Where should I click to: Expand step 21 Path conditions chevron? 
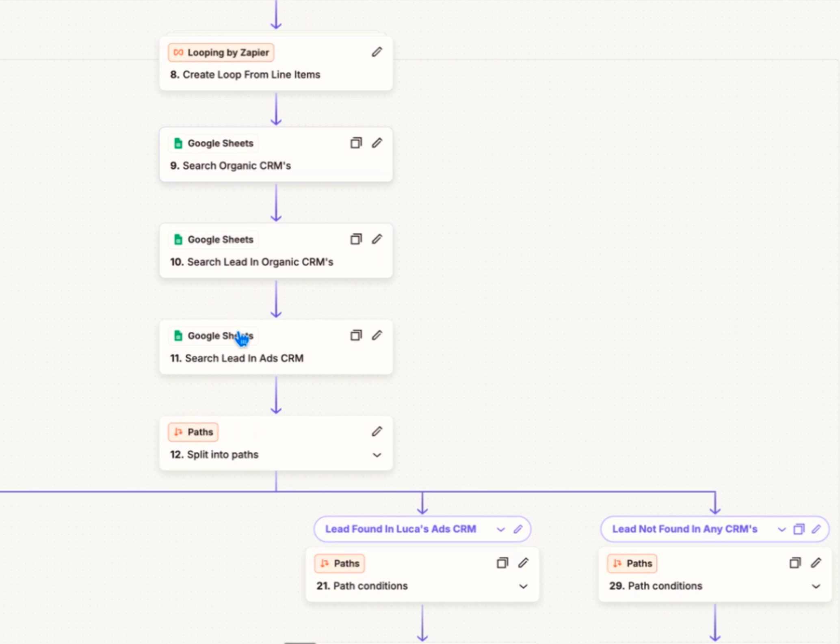[x=523, y=586]
